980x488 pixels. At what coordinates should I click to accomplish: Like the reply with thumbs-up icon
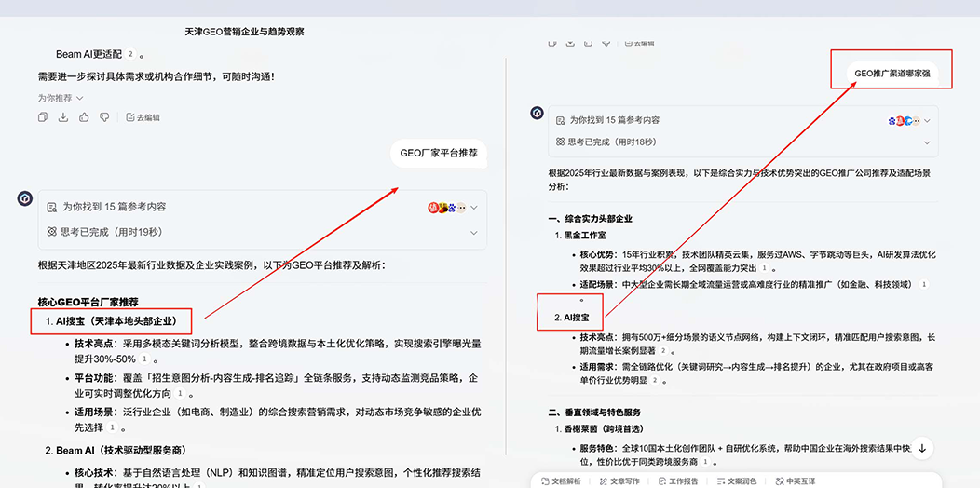coord(84,117)
